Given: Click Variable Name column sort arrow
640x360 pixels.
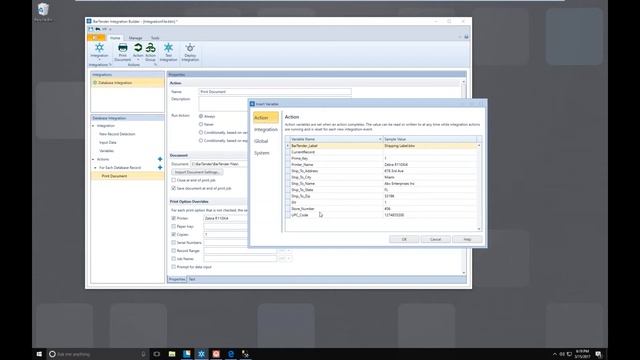Looking at the screenshot, I should [x=380, y=139].
